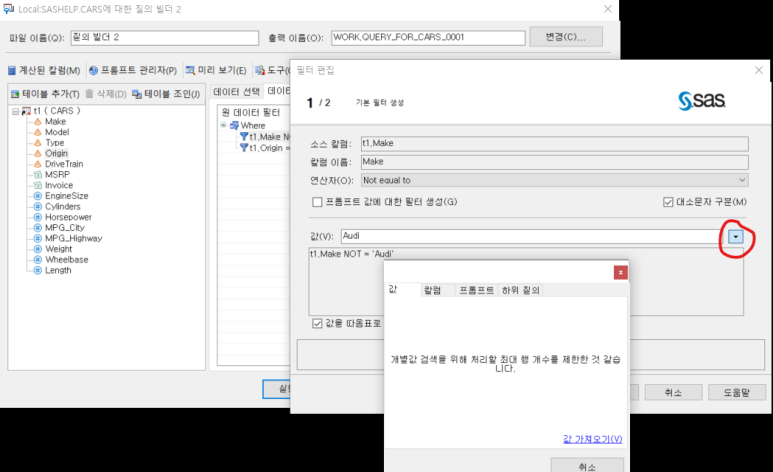Toggle enclose values in quotes checkbox
Image resolution: width=773 pixels, height=472 pixels.
tap(317, 324)
